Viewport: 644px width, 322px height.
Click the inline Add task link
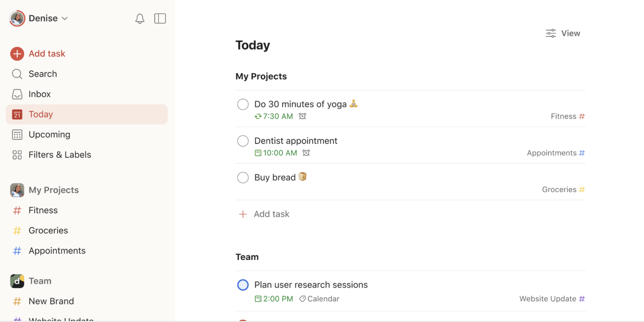[x=271, y=214]
